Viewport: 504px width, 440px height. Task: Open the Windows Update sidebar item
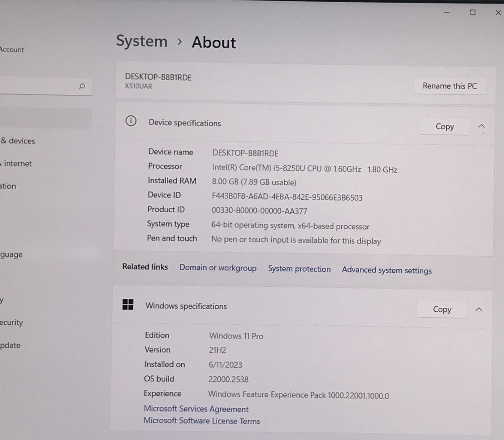10,345
